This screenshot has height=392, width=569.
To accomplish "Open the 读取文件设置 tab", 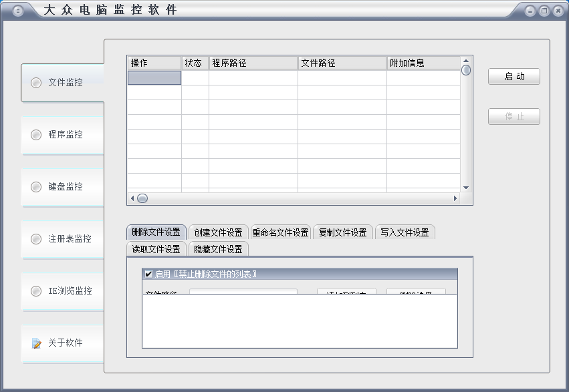I will pyautogui.click(x=156, y=249).
